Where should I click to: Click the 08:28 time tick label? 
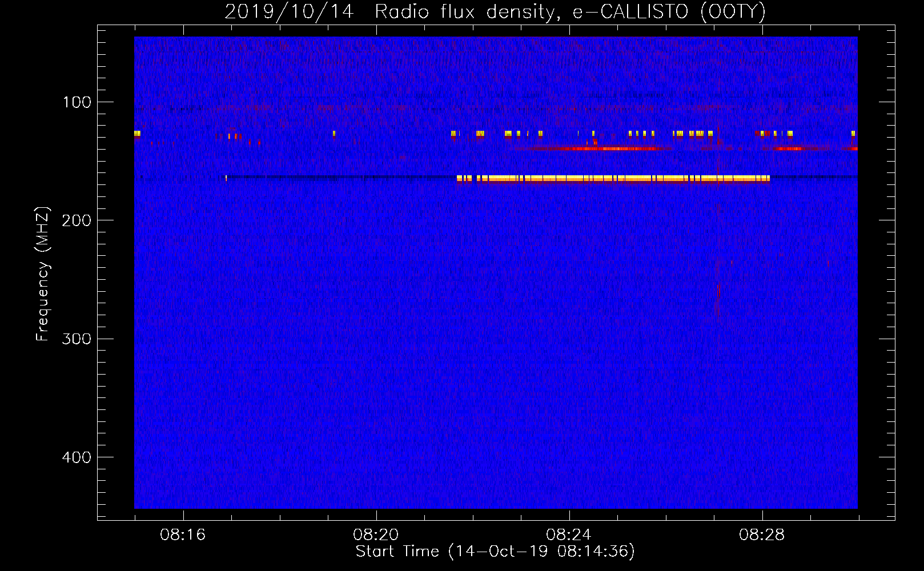point(762,535)
